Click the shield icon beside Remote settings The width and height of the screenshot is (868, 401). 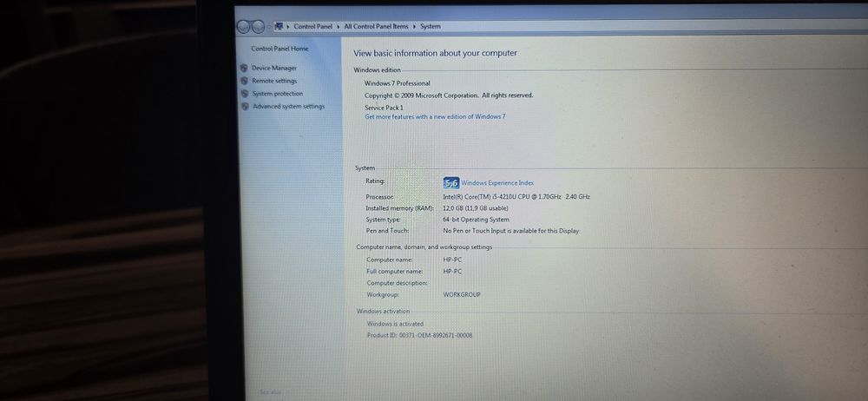click(244, 81)
